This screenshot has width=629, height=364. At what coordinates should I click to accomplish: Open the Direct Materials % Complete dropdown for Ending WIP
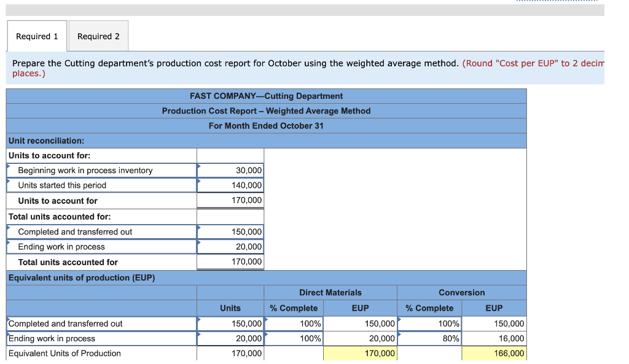[x=293, y=338]
